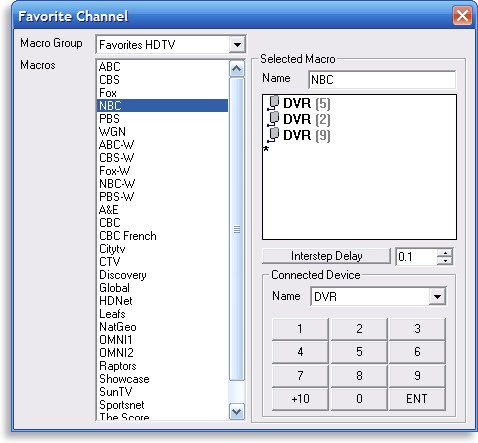Select the Discovery macro

(x=162, y=275)
